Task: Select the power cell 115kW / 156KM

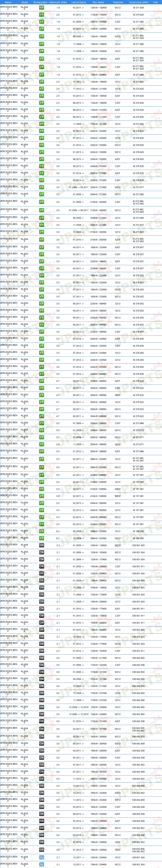Action: (x=98, y=15)
